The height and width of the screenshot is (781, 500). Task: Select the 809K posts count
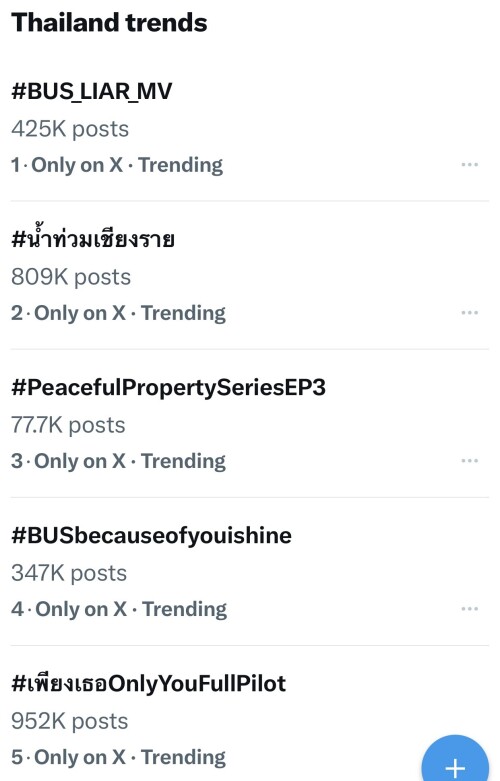click(x=71, y=277)
